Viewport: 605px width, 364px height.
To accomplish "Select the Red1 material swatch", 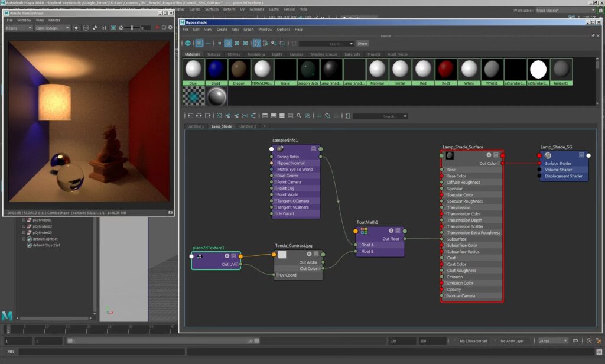I will coord(445,72).
